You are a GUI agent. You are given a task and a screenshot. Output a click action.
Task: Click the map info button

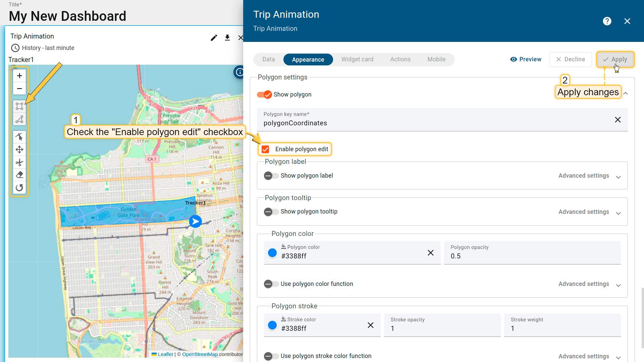[239, 72]
